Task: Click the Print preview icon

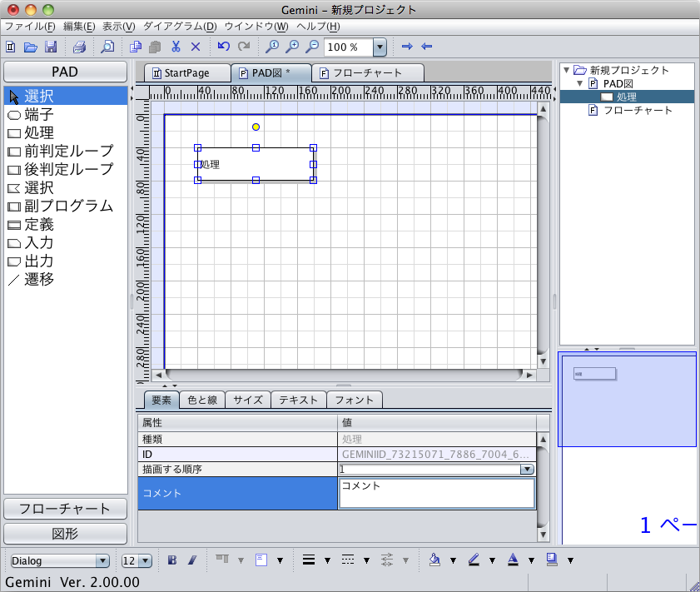Action: (107, 47)
